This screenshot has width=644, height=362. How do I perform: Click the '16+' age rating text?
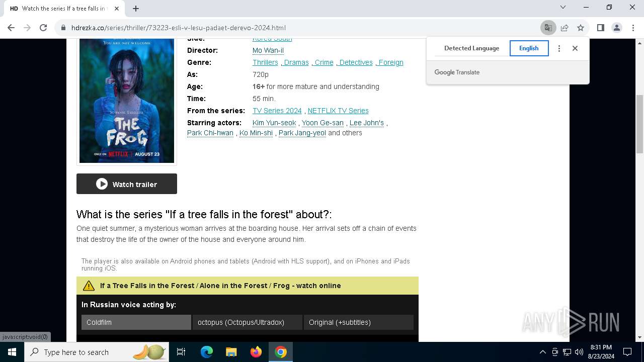pyautogui.click(x=259, y=86)
